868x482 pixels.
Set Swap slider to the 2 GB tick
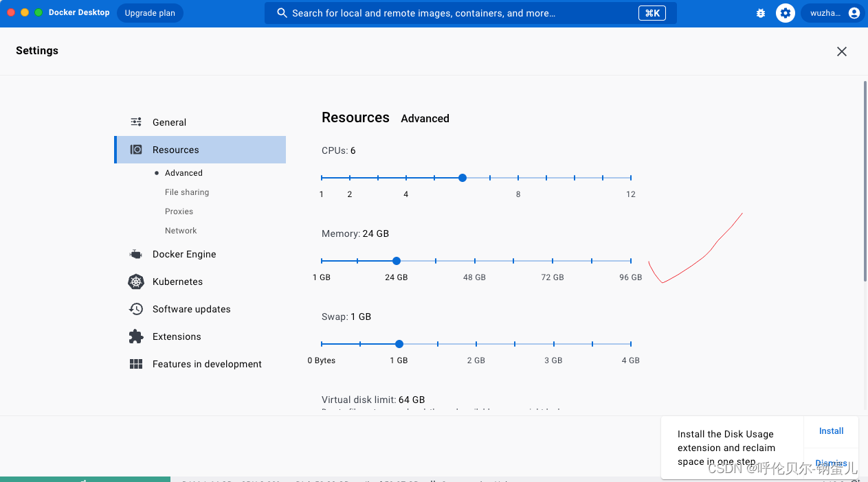(476, 344)
